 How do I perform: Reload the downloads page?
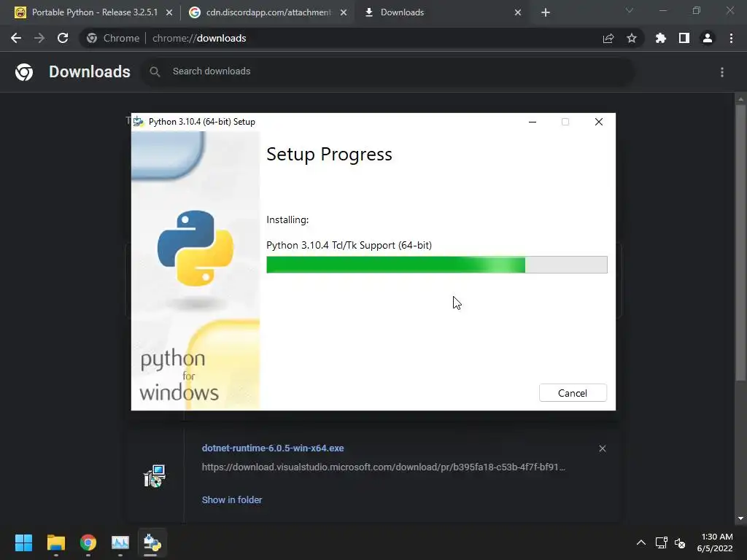[x=63, y=38]
